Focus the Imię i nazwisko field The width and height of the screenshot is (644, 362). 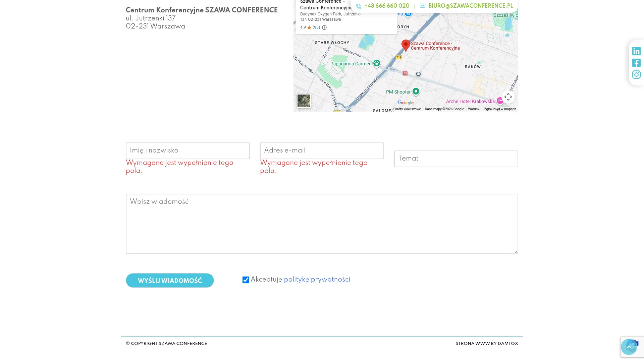188,151
